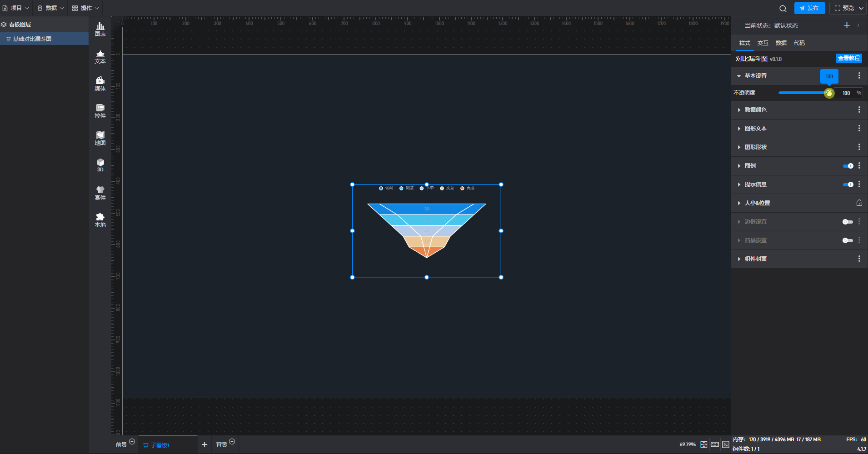The image size is (868, 454).
Task: Open the 图表 chart components icon
Action: 100,29
